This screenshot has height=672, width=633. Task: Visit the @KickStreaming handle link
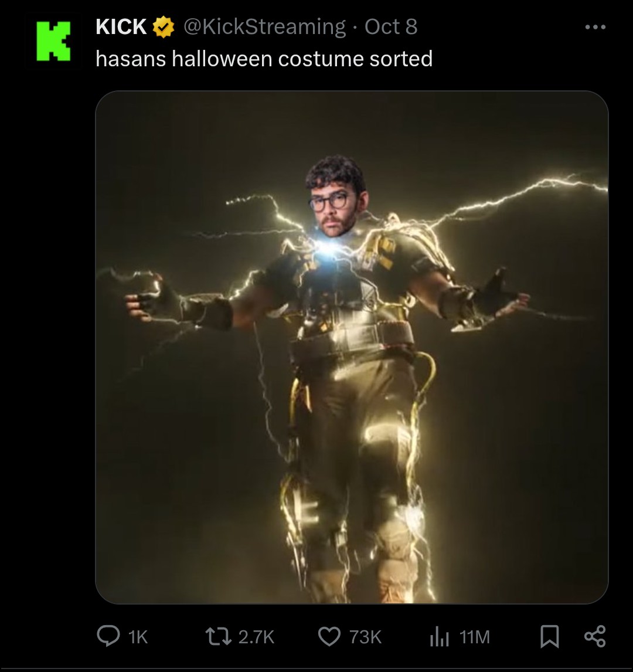coord(265,27)
